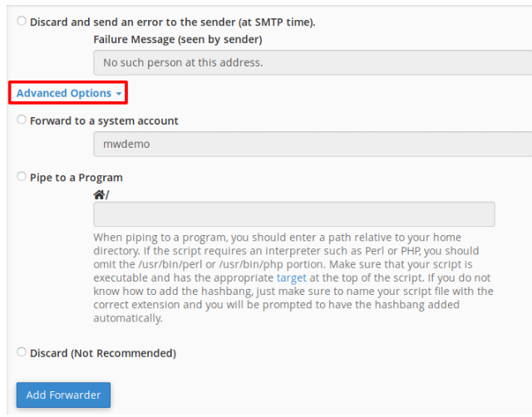
Task: Focus the Failure Message text field
Action: point(312,62)
